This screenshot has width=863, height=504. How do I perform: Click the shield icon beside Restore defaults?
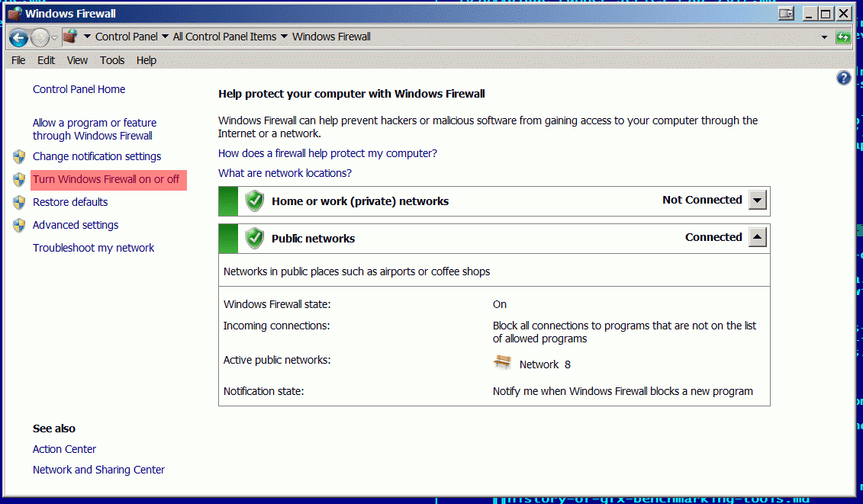(19, 203)
